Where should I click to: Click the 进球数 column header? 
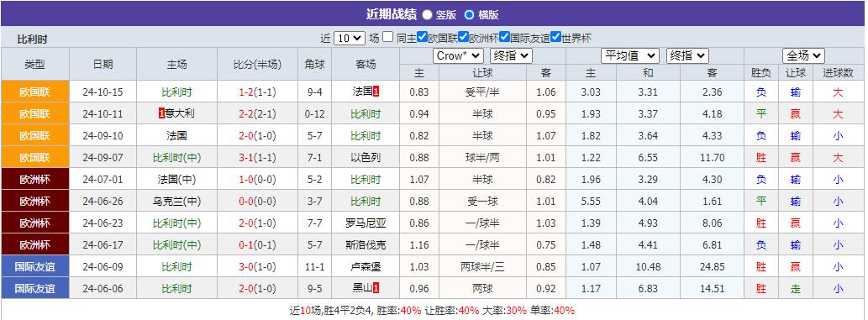pos(838,72)
